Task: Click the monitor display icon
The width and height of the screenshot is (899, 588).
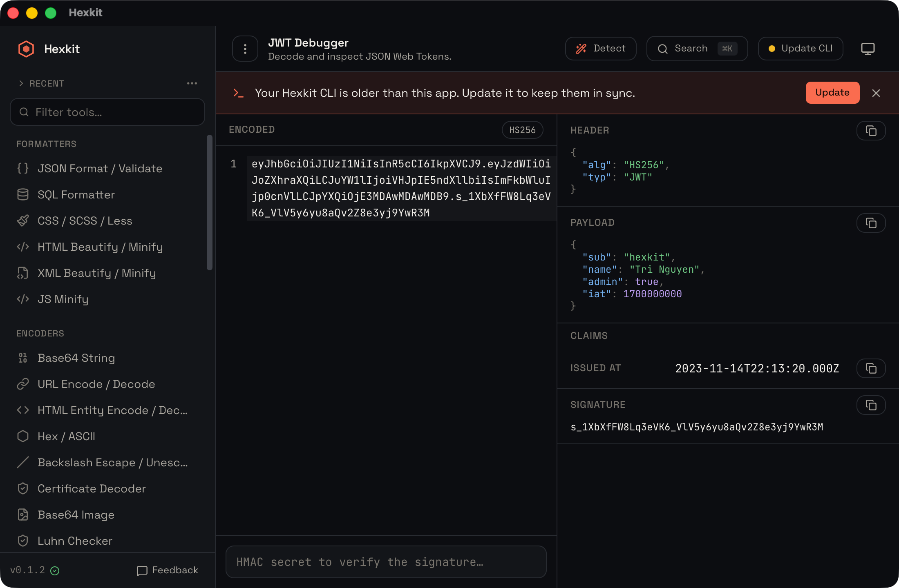Action: click(868, 49)
